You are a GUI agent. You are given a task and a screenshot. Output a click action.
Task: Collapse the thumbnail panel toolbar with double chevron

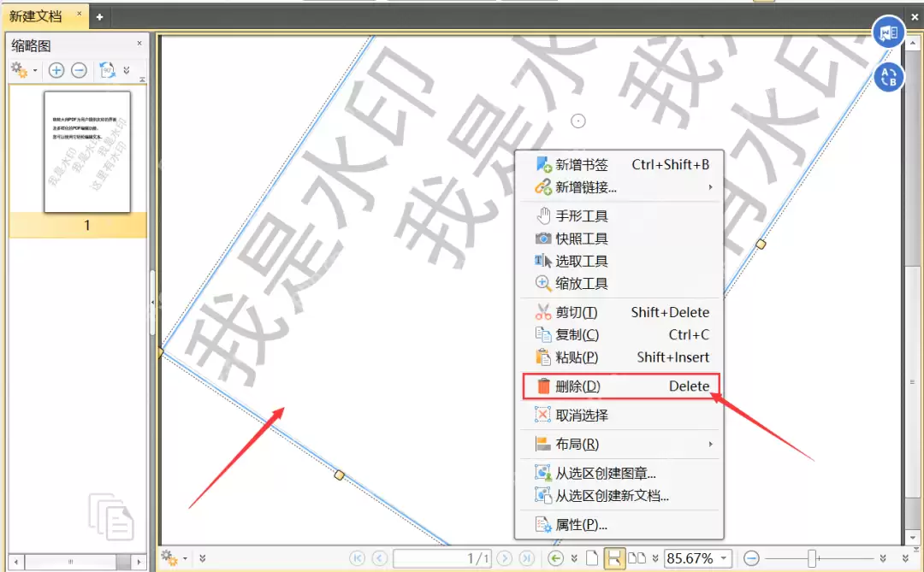(x=126, y=70)
